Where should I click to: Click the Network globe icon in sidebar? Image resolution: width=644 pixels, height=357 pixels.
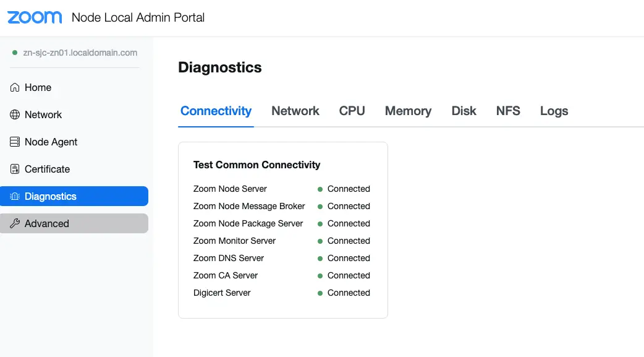[x=15, y=115]
